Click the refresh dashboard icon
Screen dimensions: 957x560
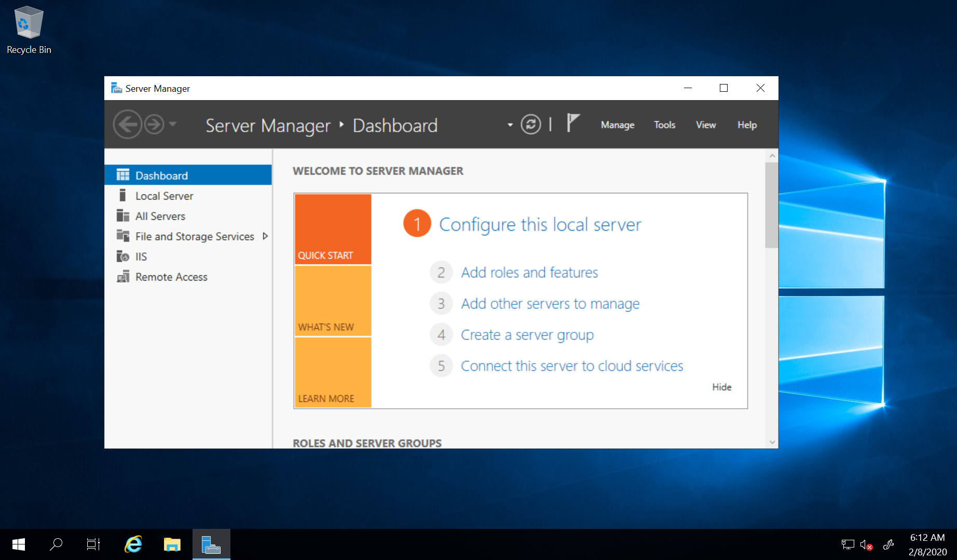point(530,124)
